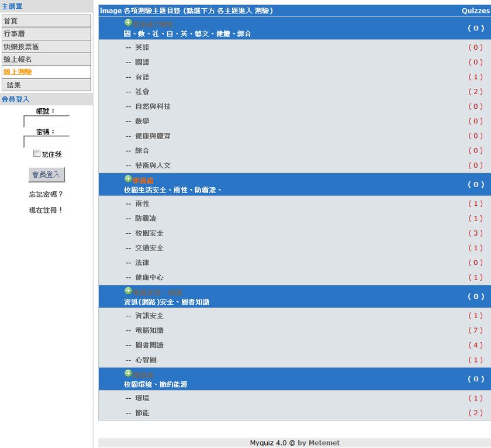This screenshot has width=491, height=448.
Task: Open the 校園安全 quiz topic
Action: pos(149,233)
